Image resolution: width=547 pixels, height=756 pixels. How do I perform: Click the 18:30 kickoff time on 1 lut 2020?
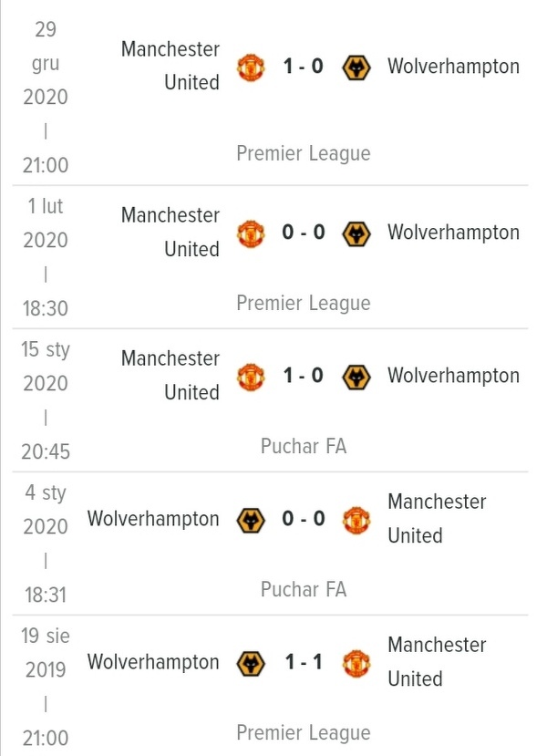pyautogui.click(x=46, y=308)
